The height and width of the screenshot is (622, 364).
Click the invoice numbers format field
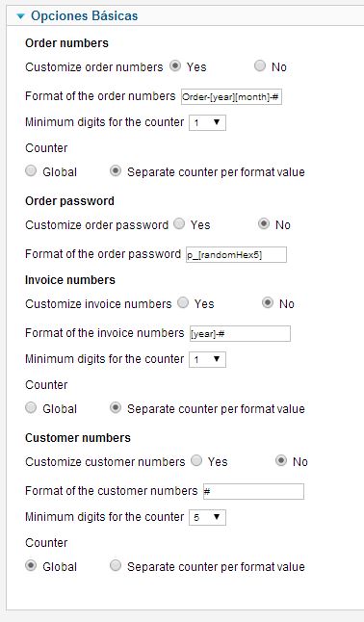click(x=240, y=333)
